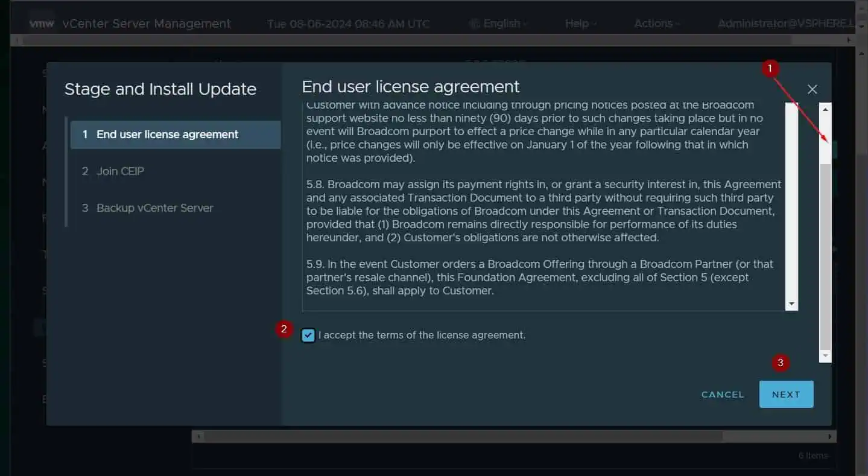Click dialog outer scrollbar up arrow
The width and height of the screenshot is (868, 476).
(x=825, y=109)
